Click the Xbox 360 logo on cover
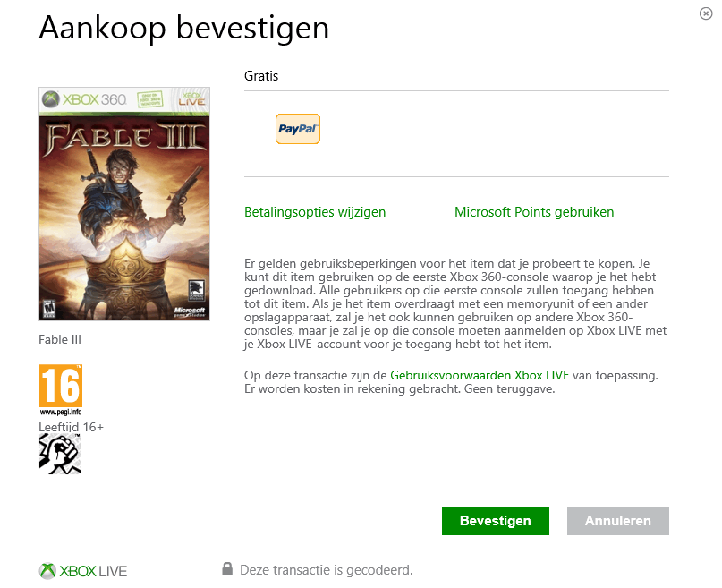This screenshot has width=722, height=588. coord(84,99)
